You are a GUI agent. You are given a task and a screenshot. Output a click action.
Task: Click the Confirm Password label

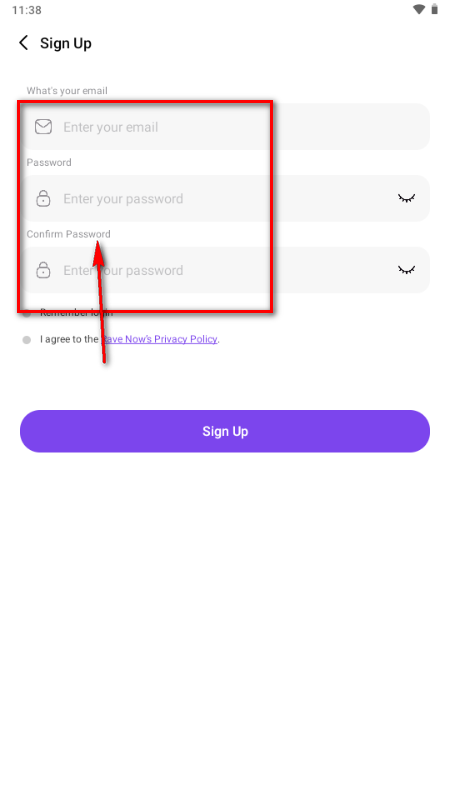68,234
